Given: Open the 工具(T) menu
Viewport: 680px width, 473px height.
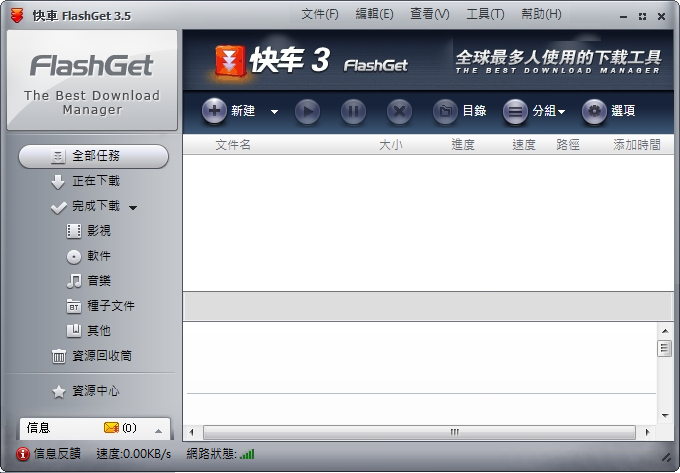Looking at the screenshot, I should click(485, 14).
